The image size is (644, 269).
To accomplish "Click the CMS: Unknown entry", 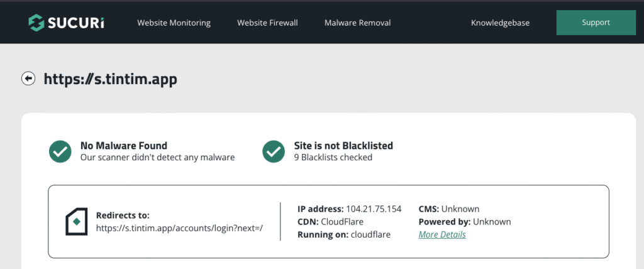I will click(x=449, y=209).
